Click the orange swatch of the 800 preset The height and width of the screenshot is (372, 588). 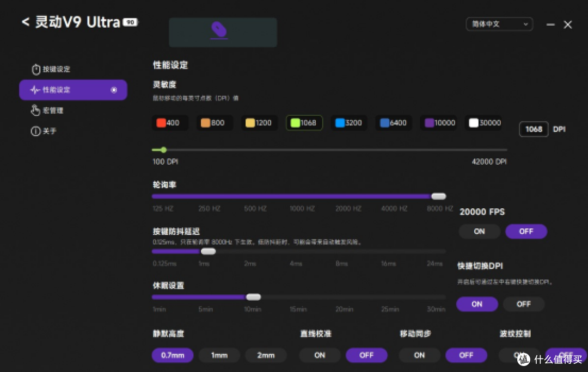click(205, 123)
